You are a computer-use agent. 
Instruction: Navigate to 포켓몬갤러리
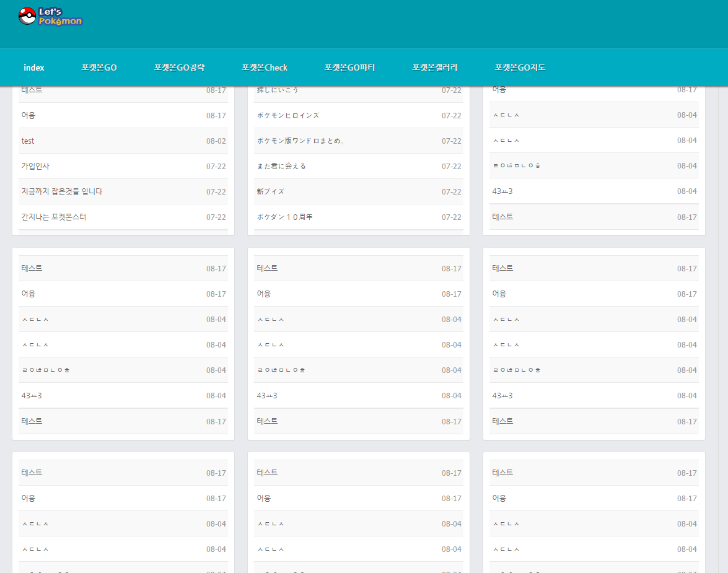pyautogui.click(x=435, y=68)
